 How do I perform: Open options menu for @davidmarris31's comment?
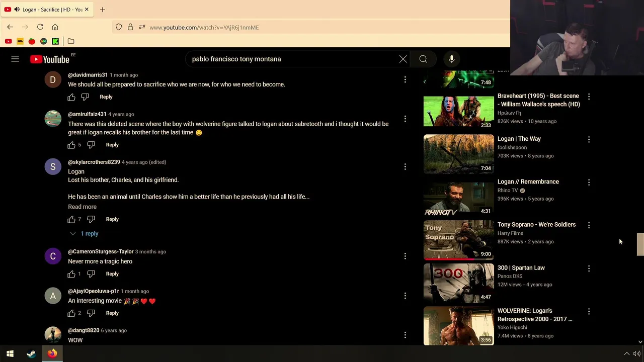pos(405,79)
